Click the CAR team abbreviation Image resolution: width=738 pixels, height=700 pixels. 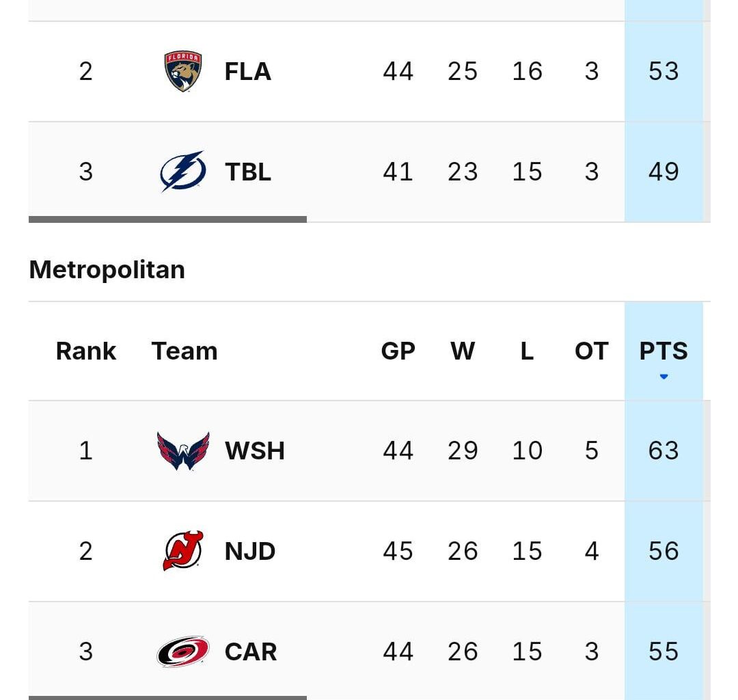[249, 651]
